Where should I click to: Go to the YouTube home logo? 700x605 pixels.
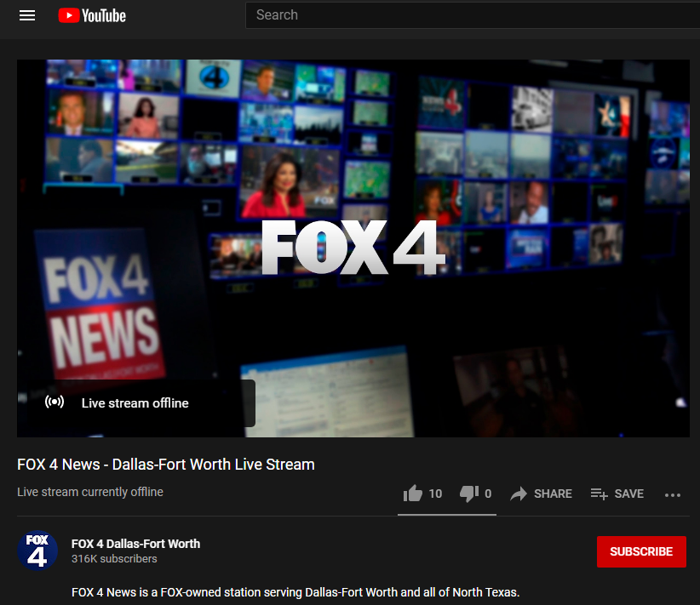tap(93, 15)
